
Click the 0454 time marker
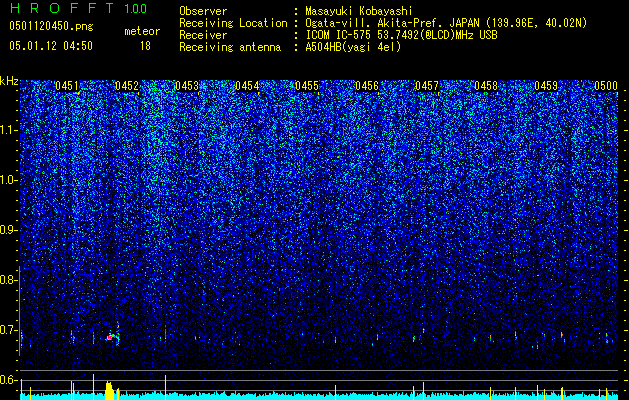[247, 86]
